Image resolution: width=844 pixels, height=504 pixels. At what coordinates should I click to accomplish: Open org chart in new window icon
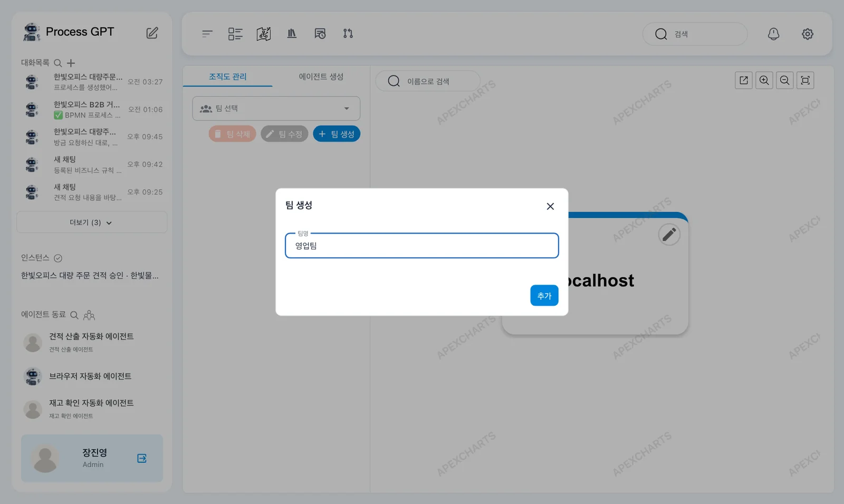(744, 80)
